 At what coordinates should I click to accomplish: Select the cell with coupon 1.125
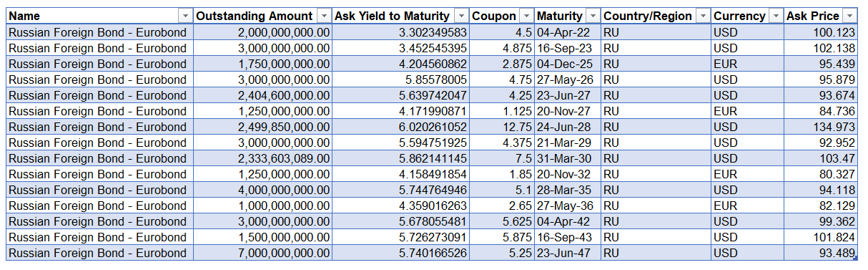502,111
